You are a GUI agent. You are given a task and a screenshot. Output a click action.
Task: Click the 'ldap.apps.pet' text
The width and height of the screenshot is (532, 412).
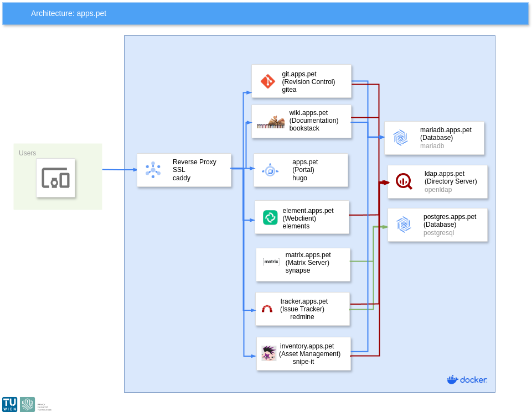pos(444,174)
